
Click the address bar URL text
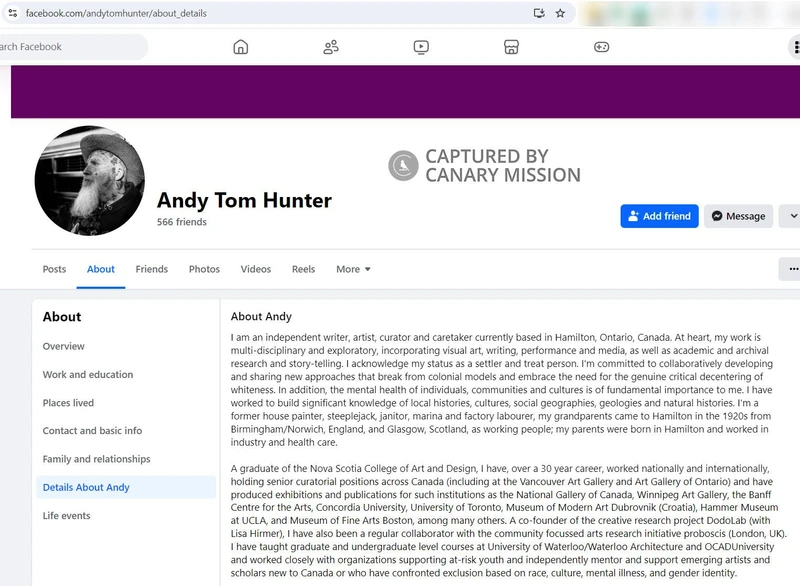[x=116, y=13]
